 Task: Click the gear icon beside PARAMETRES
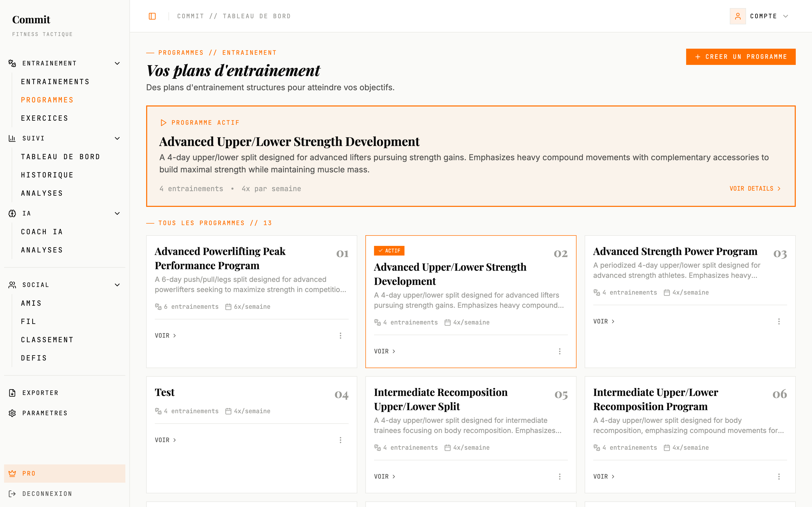pyautogui.click(x=12, y=413)
